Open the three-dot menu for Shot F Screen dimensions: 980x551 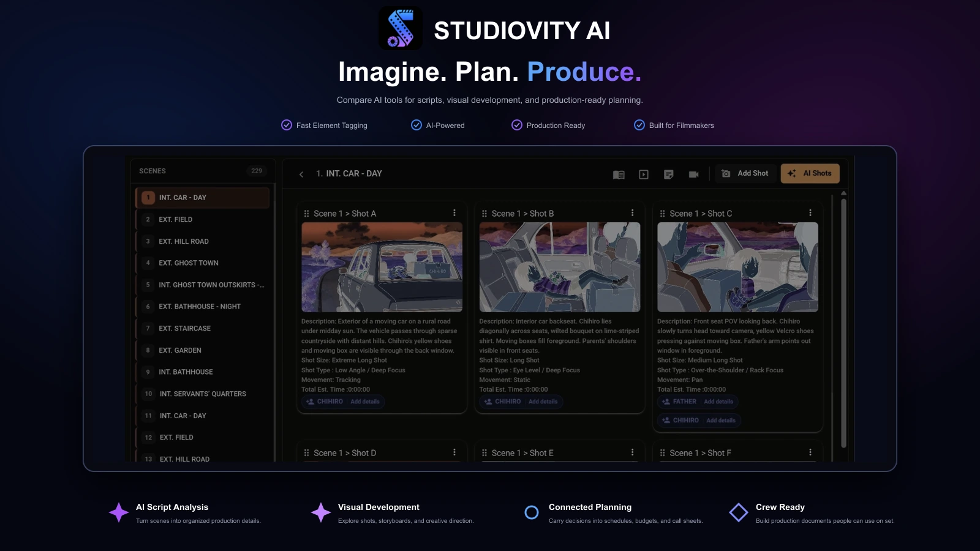click(810, 452)
